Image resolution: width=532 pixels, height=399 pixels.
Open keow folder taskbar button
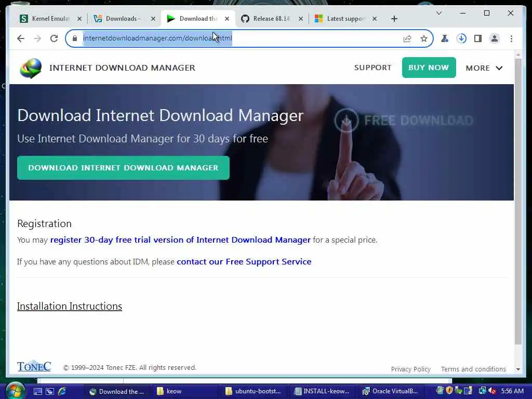coord(187,391)
